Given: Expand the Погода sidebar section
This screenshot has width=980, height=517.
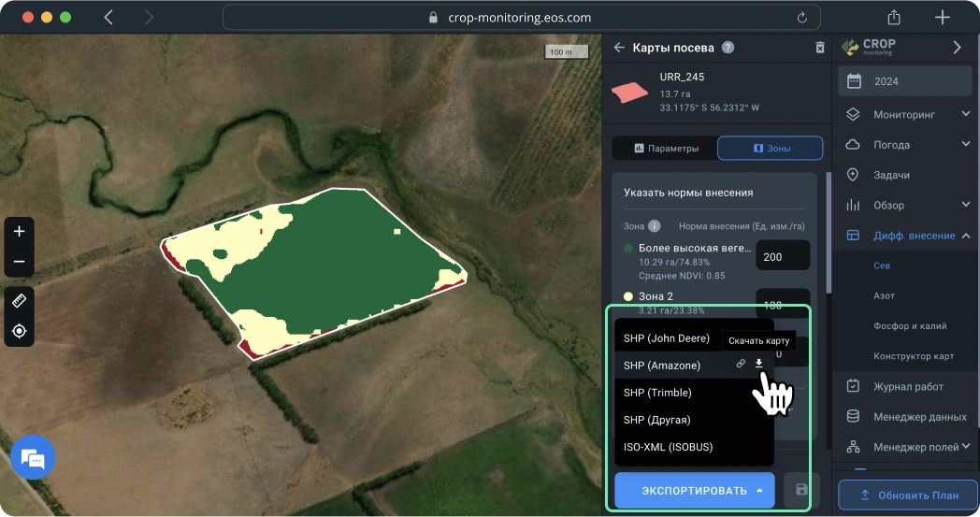Looking at the screenshot, I should pos(966,145).
